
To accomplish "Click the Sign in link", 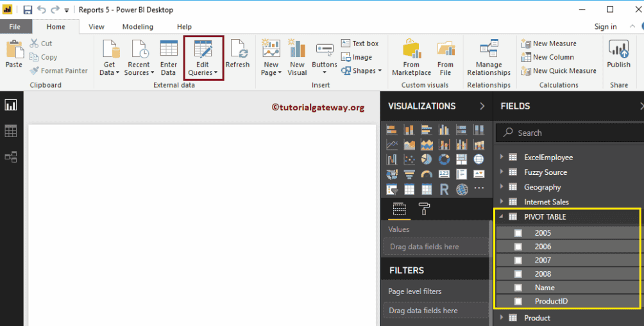I will (x=606, y=27).
